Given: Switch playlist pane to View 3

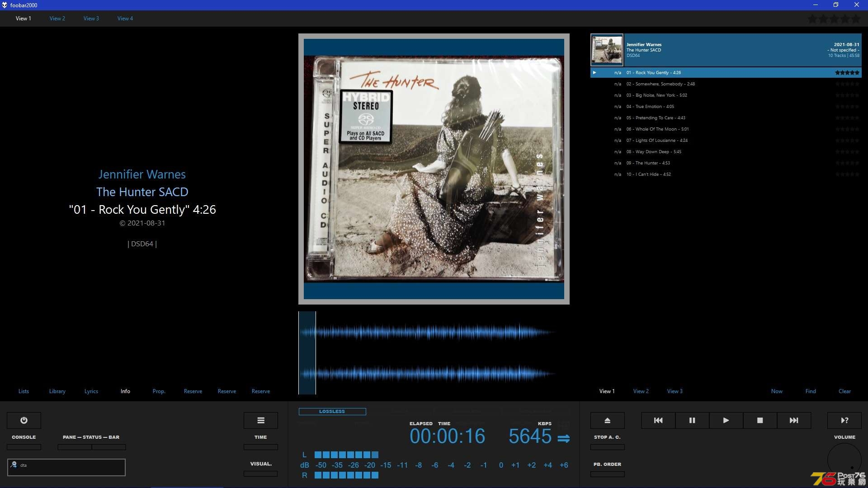Looking at the screenshot, I should [675, 391].
